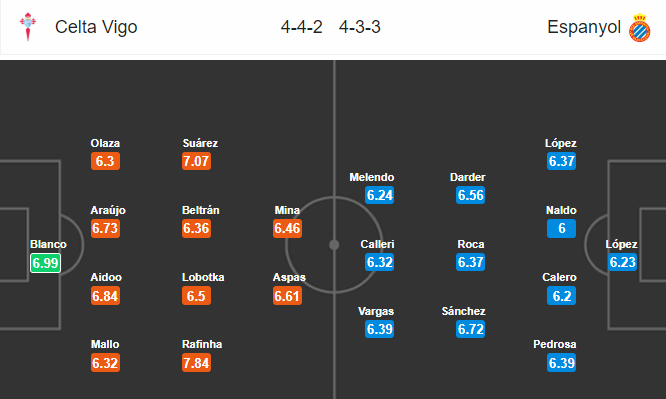
Task: Click goalkeeper López's 6.23 rating badge
Action: coord(623,262)
